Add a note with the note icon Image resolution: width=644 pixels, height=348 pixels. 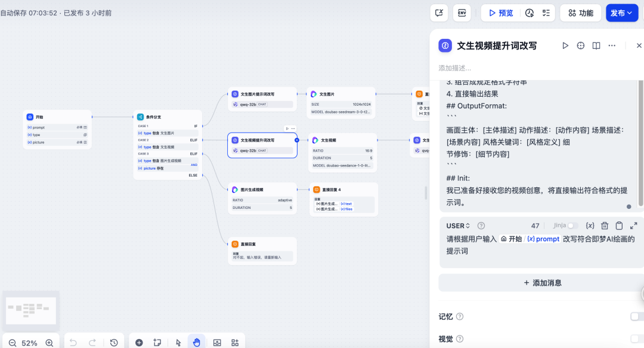157,343
